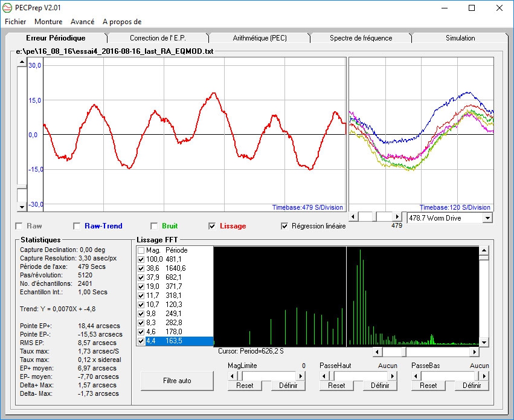
Task: Uncheck the 163,5 period row checkbox
Action: tap(141, 341)
